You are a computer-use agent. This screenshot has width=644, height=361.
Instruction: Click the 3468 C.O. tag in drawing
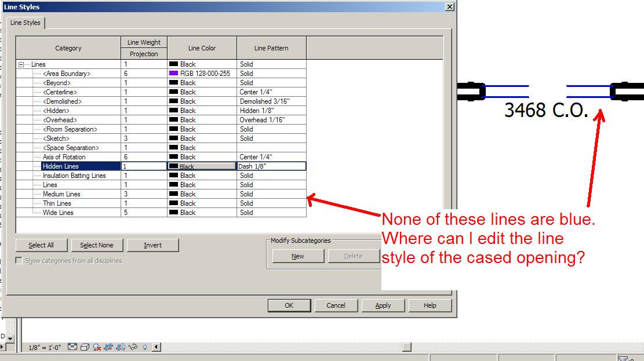click(546, 110)
